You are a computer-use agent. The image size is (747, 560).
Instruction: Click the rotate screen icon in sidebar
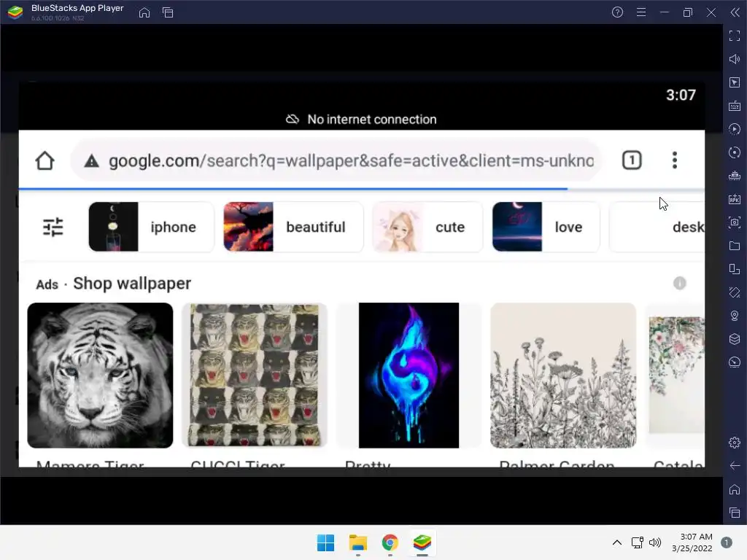(735, 292)
